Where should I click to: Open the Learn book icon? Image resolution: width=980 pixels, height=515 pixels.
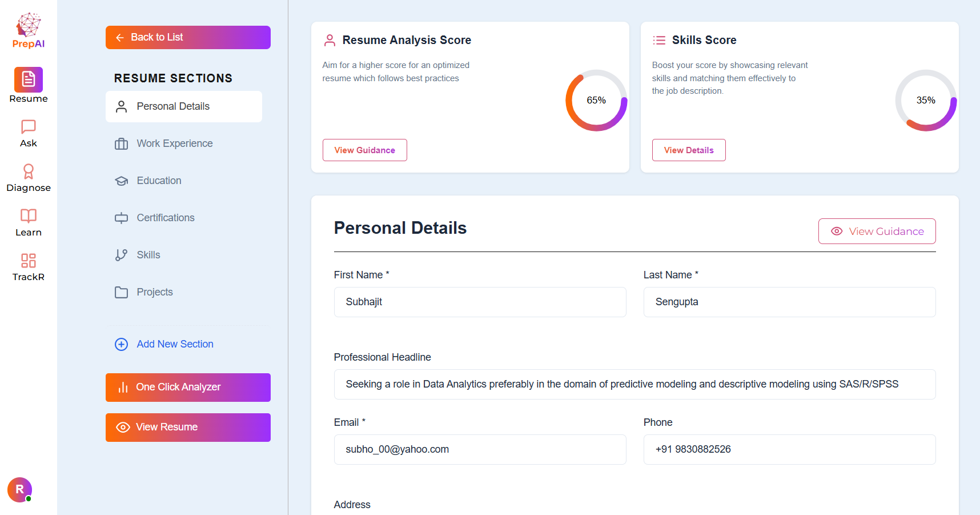click(29, 215)
